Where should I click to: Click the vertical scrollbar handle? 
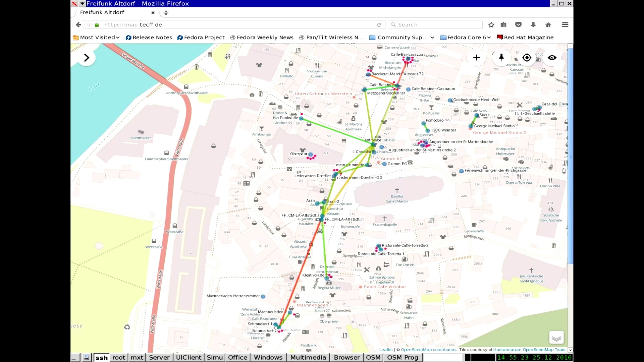(571, 156)
